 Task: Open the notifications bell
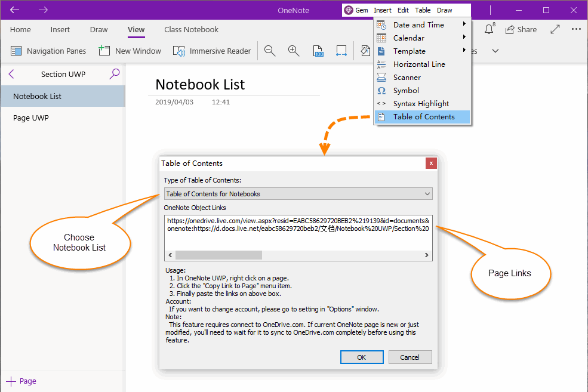(x=490, y=29)
